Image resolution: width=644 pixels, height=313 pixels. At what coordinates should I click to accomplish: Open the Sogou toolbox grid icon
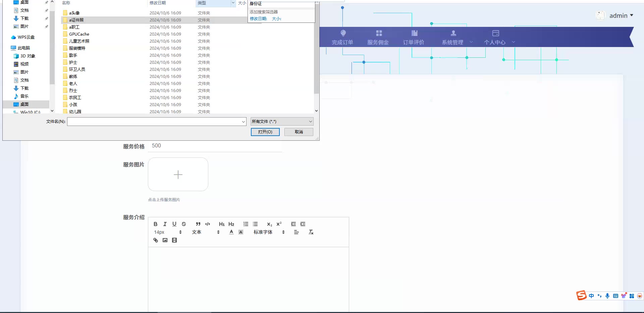click(x=632, y=296)
